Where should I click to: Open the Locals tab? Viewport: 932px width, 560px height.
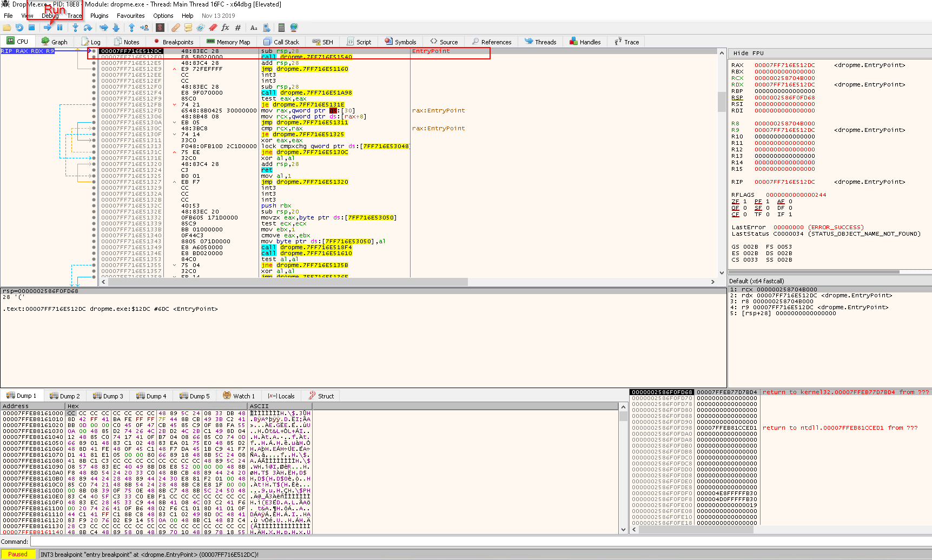point(281,396)
